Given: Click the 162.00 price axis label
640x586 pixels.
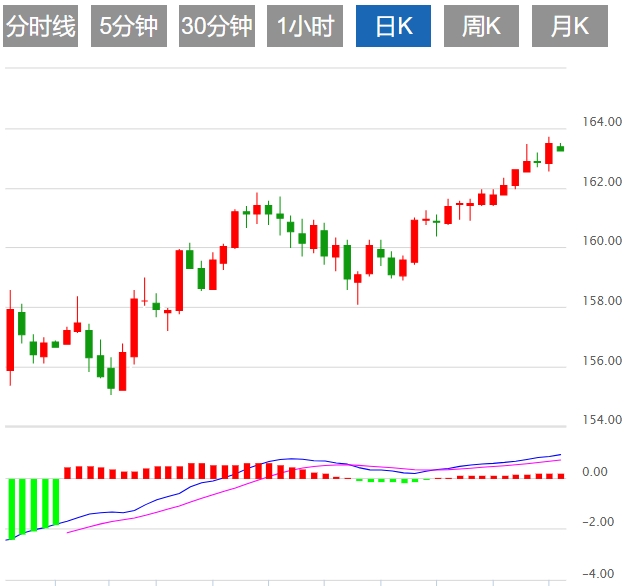Looking at the screenshot, I should click(599, 182).
